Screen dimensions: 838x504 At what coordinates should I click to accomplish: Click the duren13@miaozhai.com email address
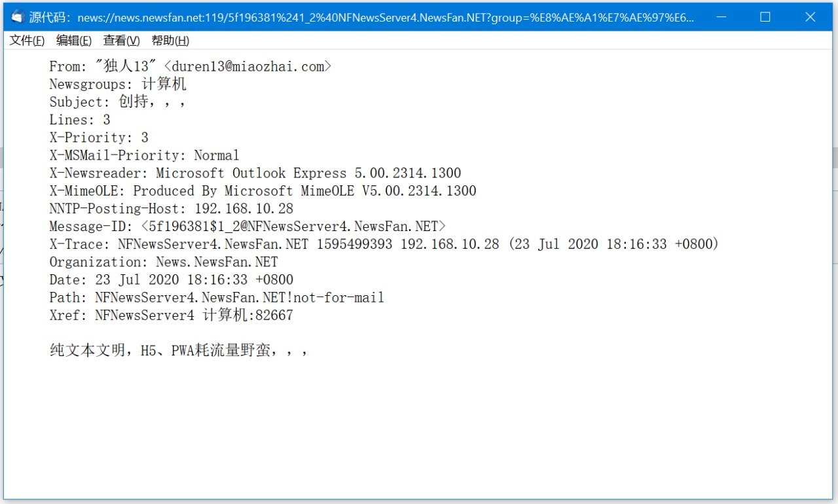point(248,66)
